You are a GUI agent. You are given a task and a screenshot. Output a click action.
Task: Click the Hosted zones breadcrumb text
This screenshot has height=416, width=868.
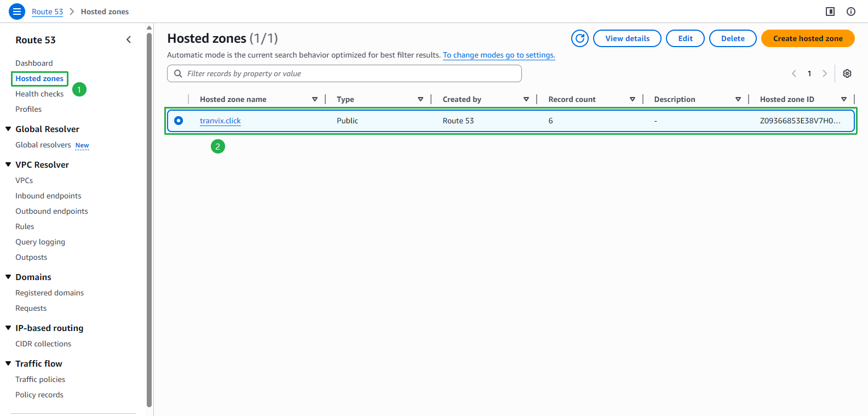(105, 12)
